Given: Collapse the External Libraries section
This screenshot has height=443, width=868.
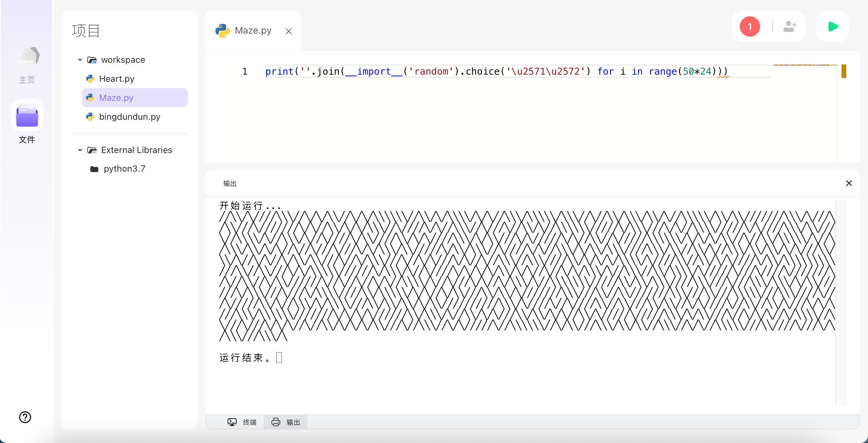Looking at the screenshot, I should (x=80, y=150).
